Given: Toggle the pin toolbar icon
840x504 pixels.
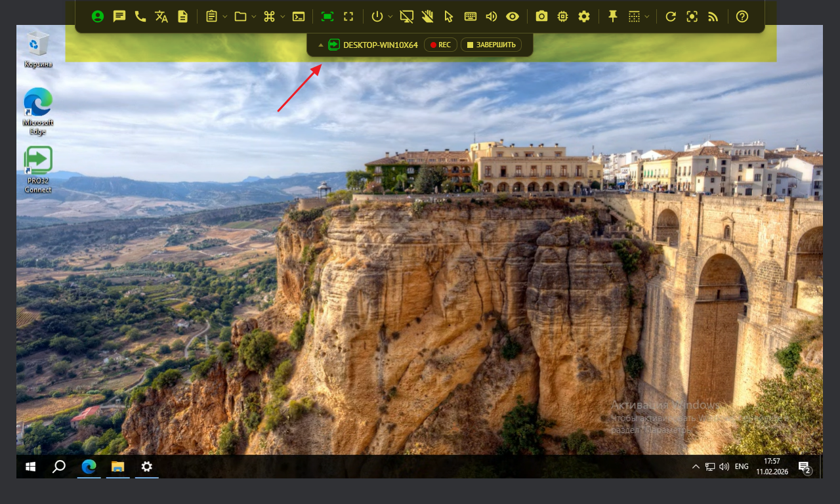Looking at the screenshot, I should pyautogui.click(x=613, y=16).
